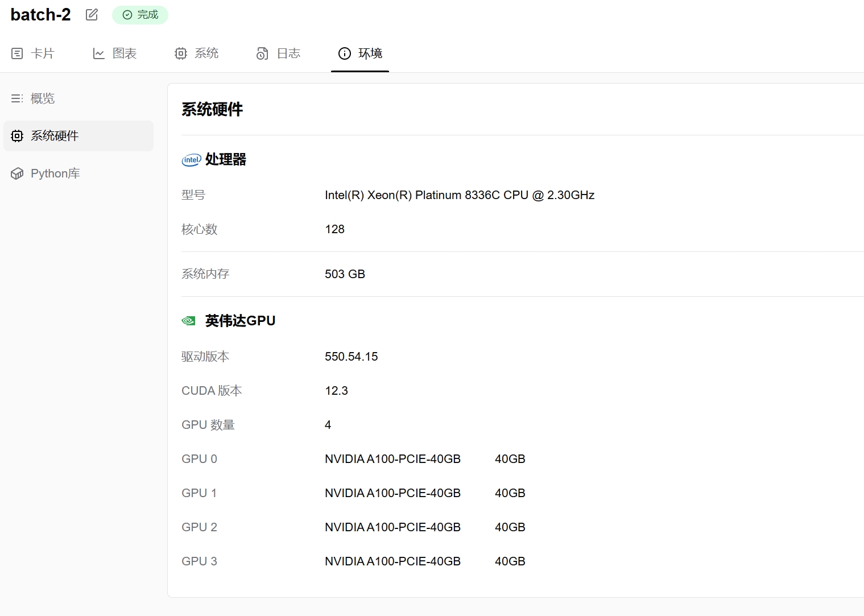Open the Python库 section
864x616 pixels.
click(55, 173)
